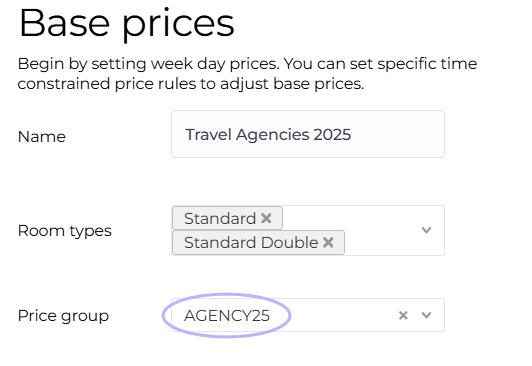This screenshot has width=532, height=366.
Task: Remove the Standard room type tag
Action: point(266,218)
